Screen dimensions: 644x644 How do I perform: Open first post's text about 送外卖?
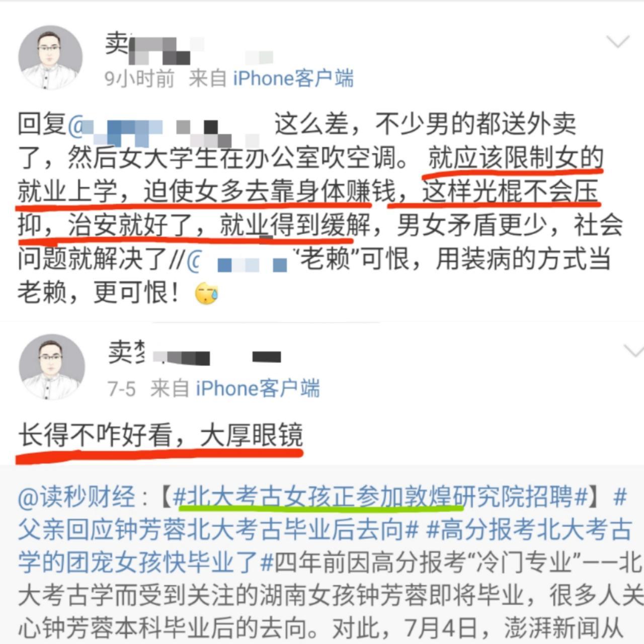coord(320,208)
